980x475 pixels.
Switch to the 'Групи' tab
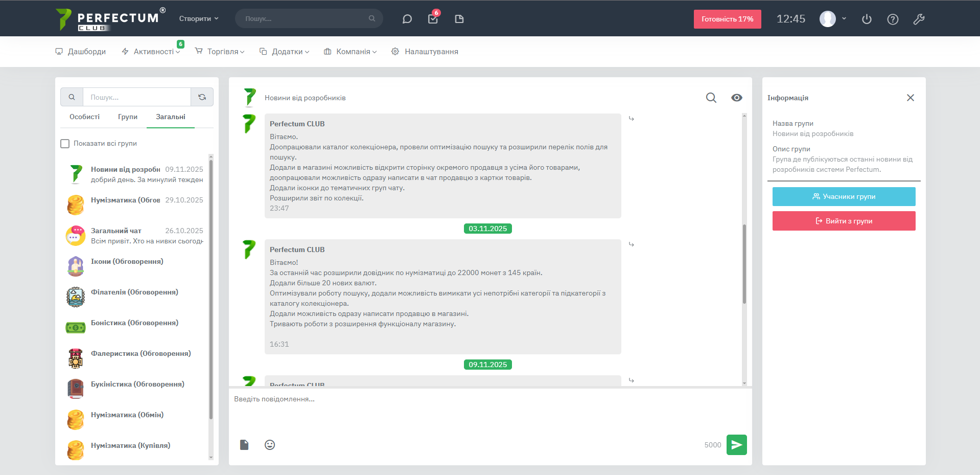click(x=128, y=117)
